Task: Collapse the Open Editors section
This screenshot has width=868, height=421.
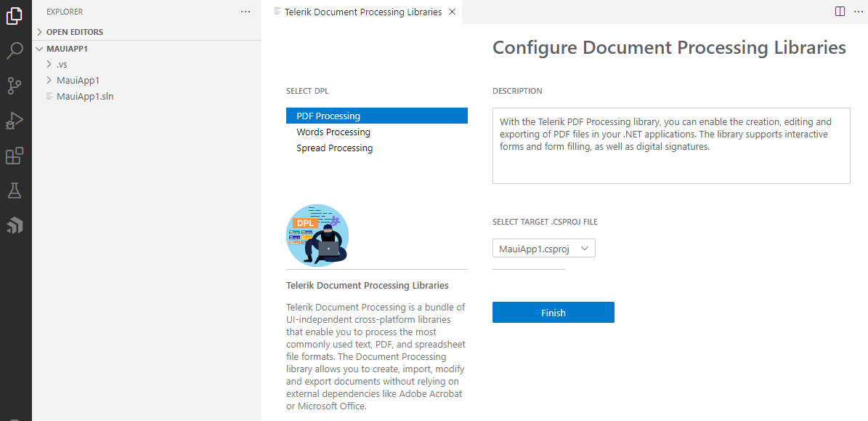Action: click(x=75, y=31)
